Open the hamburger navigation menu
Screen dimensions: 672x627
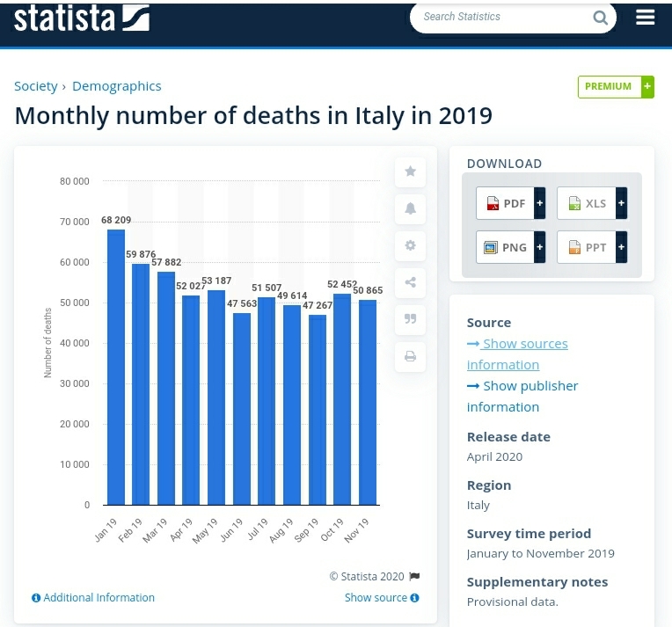pyautogui.click(x=645, y=18)
